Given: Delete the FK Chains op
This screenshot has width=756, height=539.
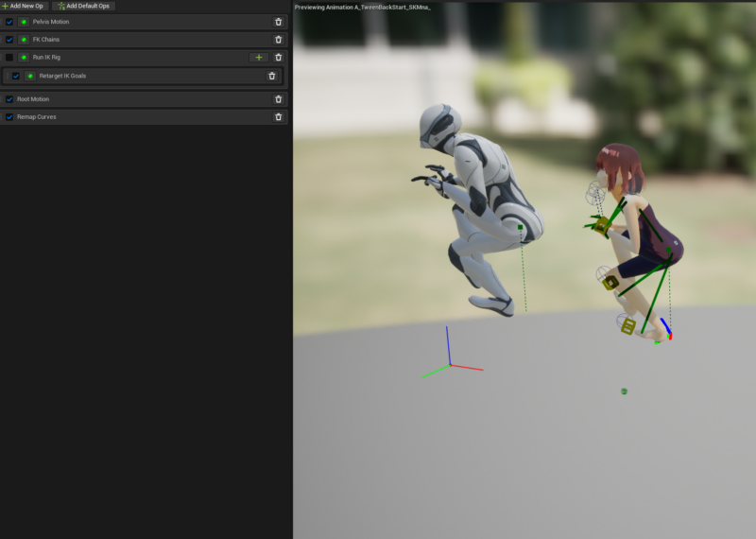Looking at the screenshot, I should pos(278,40).
